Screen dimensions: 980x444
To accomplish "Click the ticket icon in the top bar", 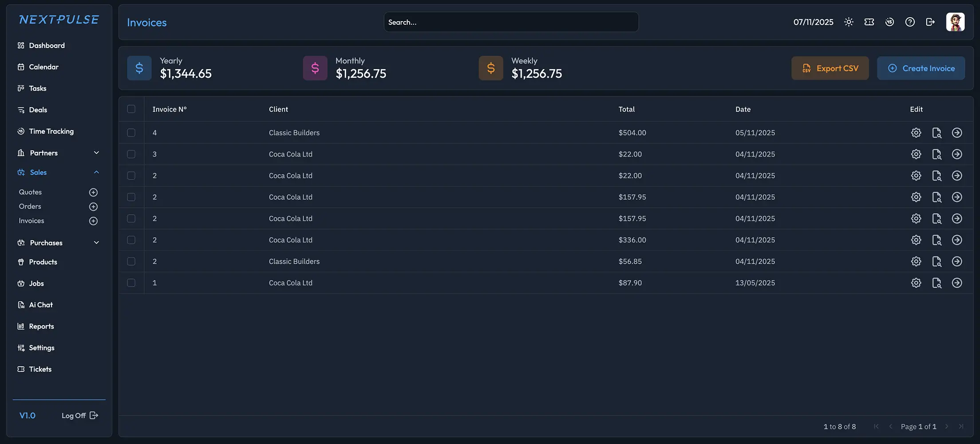I will [869, 21].
